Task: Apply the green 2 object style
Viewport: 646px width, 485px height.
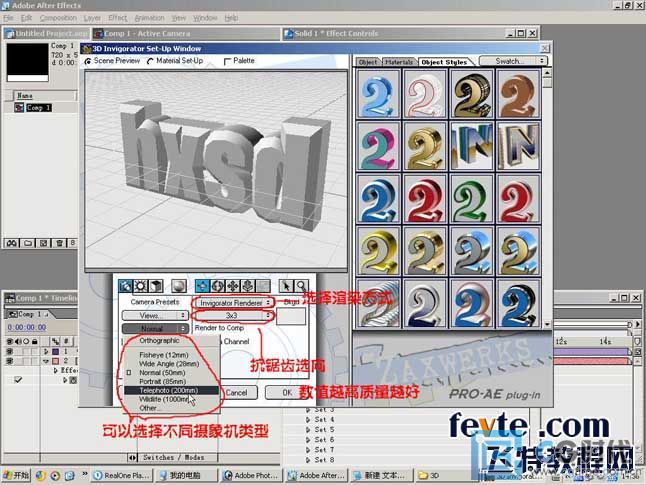Action: (472, 199)
